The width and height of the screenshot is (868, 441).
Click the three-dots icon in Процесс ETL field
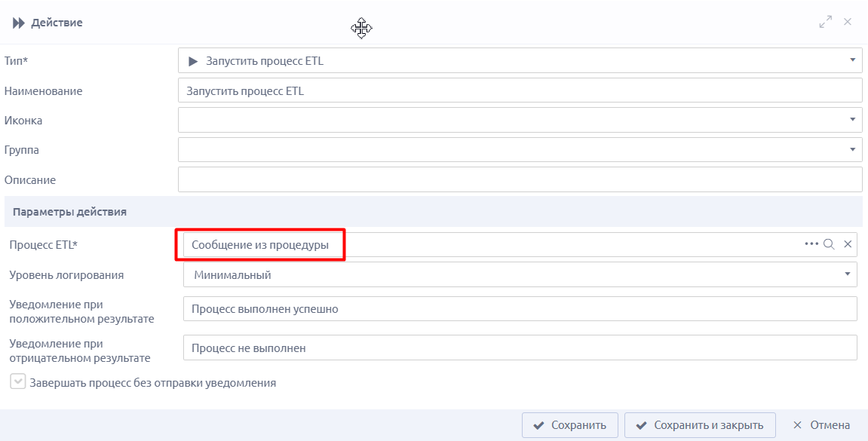(x=811, y=244)
